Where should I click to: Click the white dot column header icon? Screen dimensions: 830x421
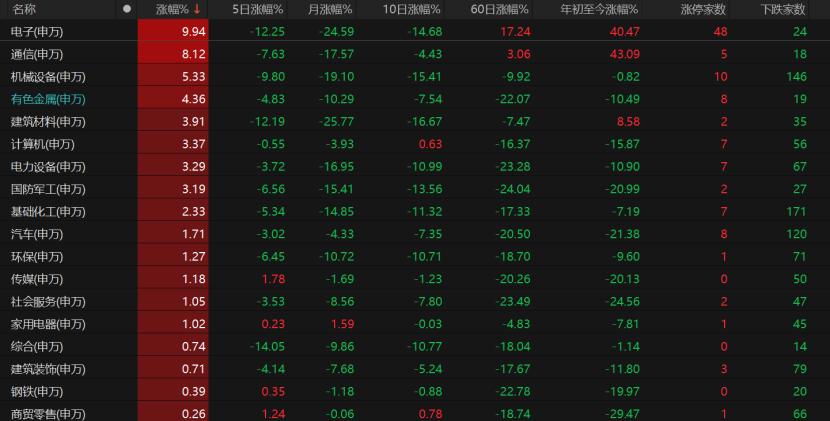click(x=127, y=9)
